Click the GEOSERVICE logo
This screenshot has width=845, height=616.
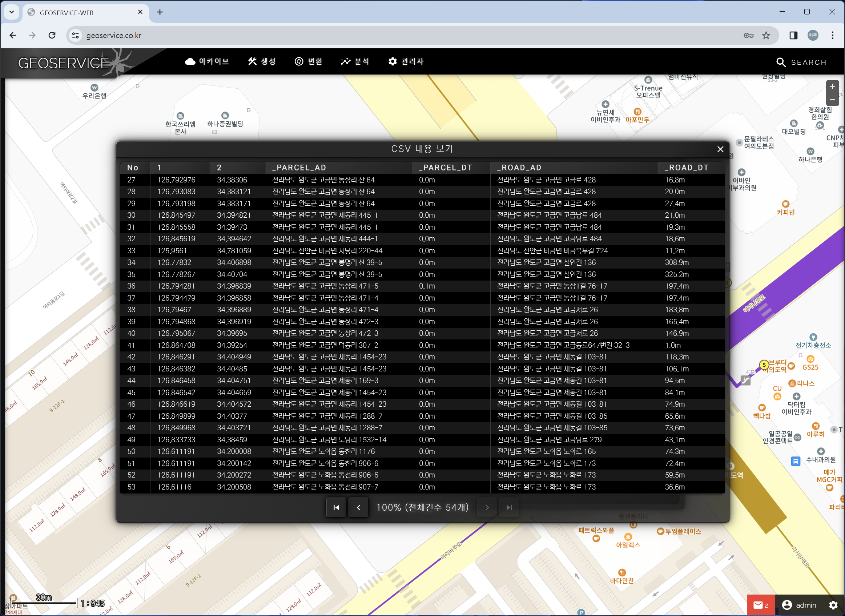coord(63,63)
